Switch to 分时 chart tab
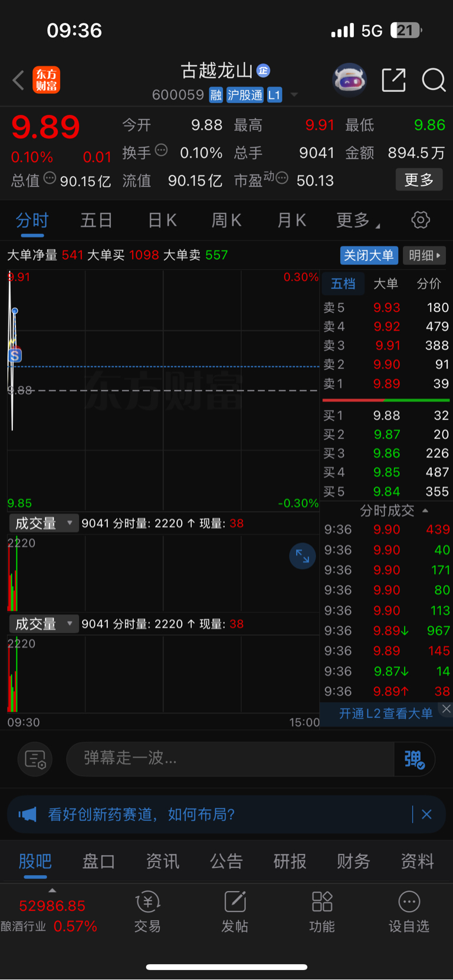 click(x=32, y=220)
